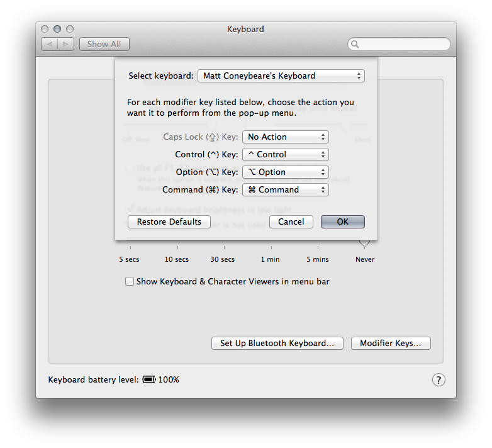The image size is (492, 448).
Task: Click the Never slider thumb
Action: 364,244
